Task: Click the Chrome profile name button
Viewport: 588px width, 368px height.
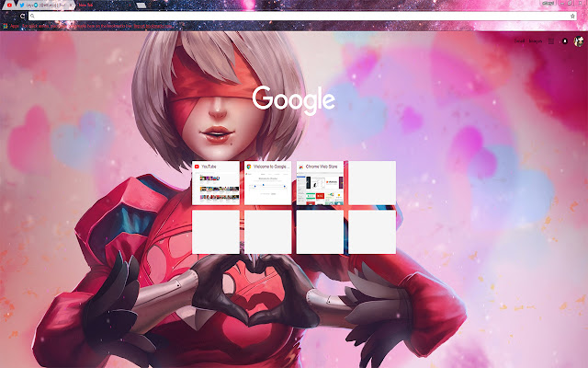Action: [548, 3]
